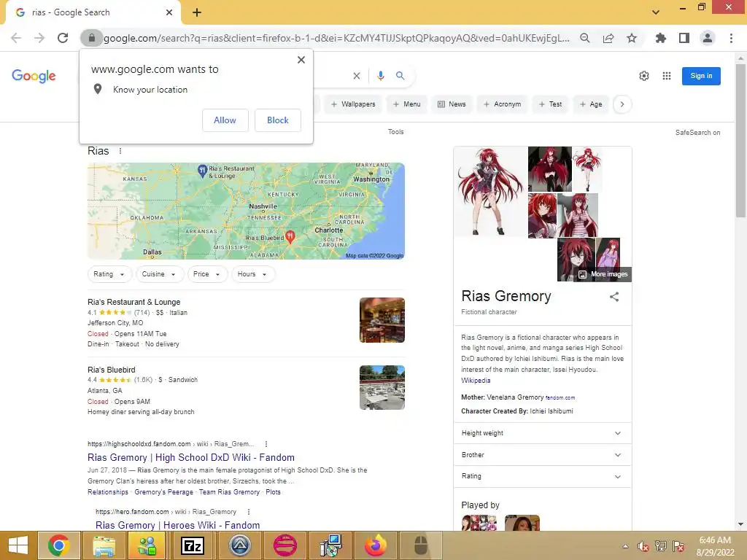Viewport: 747px width, 560px height.
Task: Select the Wallpapers search chip
Action: (x=353, y=104)
